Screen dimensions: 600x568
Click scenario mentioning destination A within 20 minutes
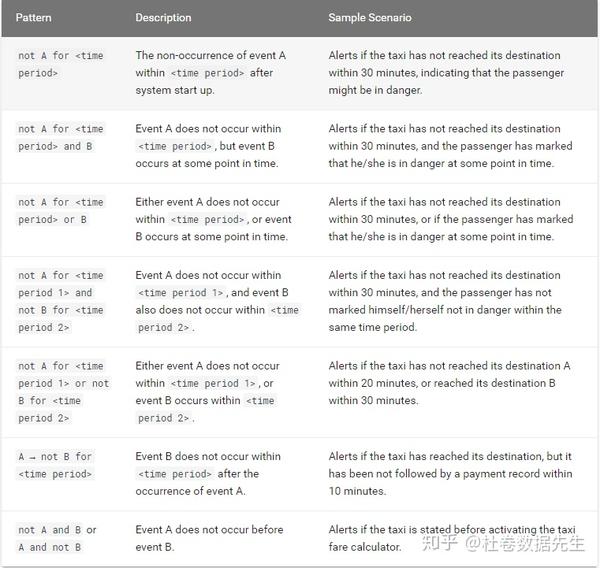point(449,383)
